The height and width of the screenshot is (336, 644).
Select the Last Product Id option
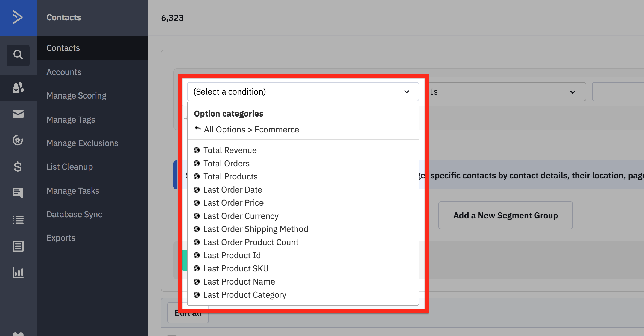[232, 255]
